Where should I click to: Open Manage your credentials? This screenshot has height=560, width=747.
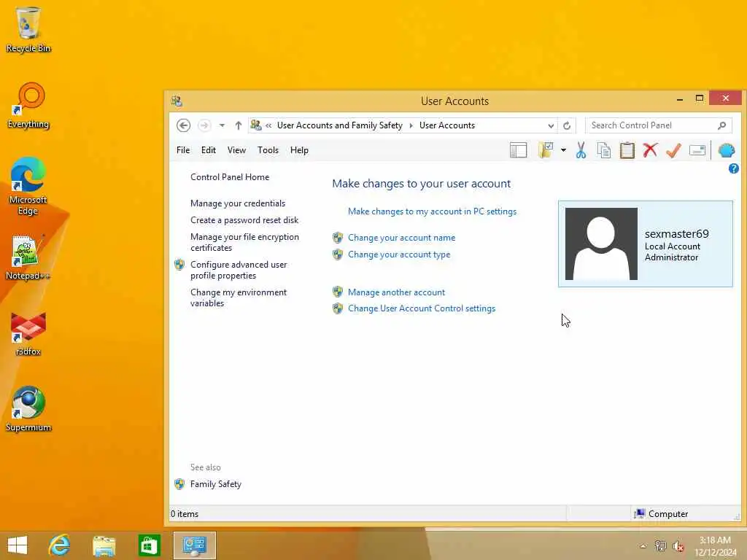(x=238, y=203)
